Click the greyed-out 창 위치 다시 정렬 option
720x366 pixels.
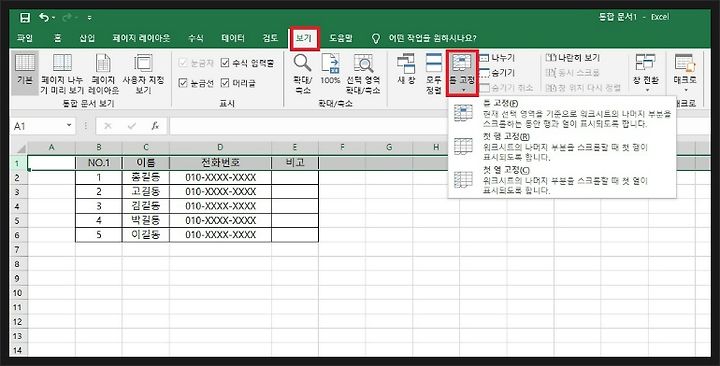pyautogui.click(x=583, y=88)
